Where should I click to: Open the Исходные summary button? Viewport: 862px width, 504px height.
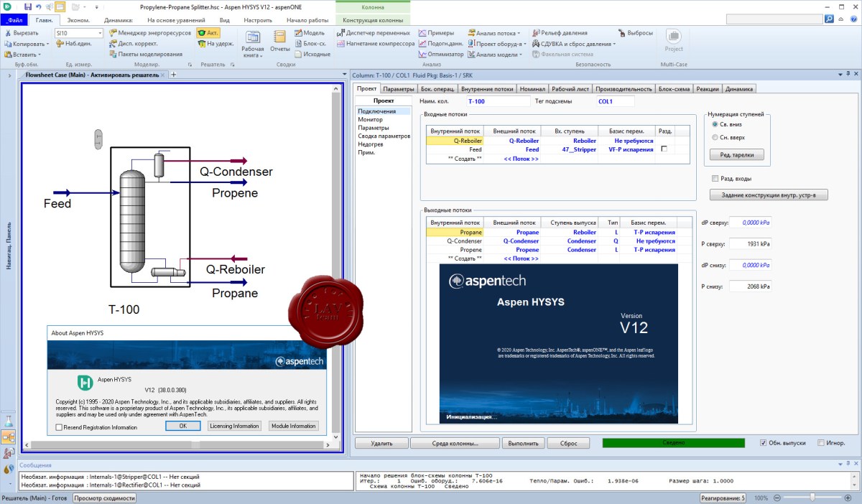312,54
